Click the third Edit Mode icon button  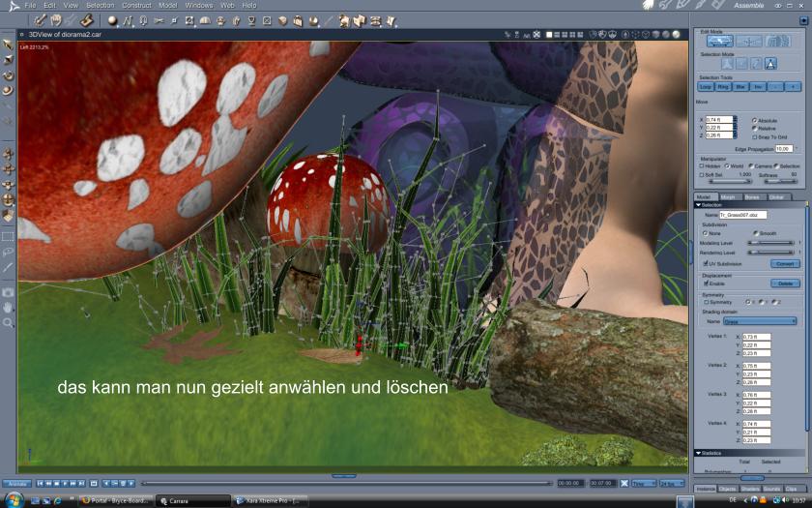coord(777,41)
